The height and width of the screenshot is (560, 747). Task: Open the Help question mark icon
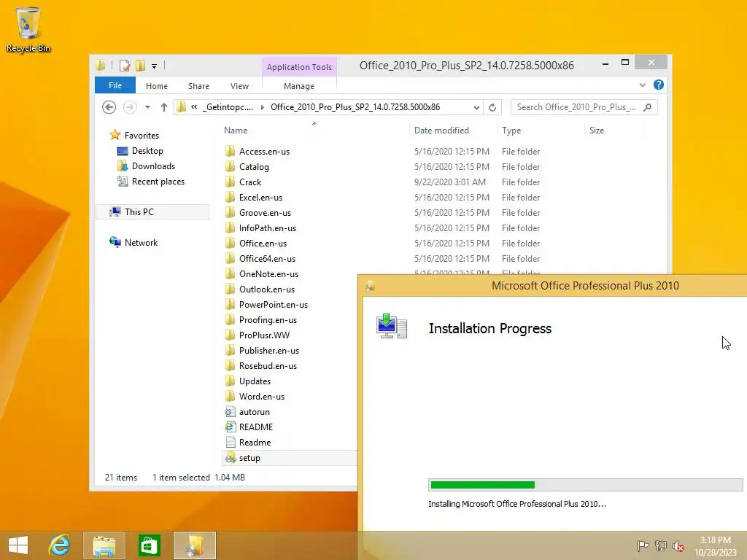click(659, 85)
